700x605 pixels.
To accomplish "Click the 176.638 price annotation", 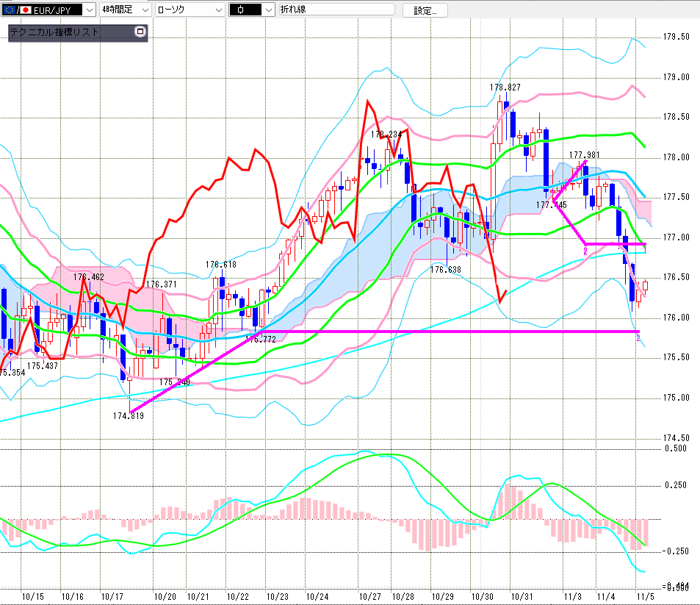I will click(445, 270).
